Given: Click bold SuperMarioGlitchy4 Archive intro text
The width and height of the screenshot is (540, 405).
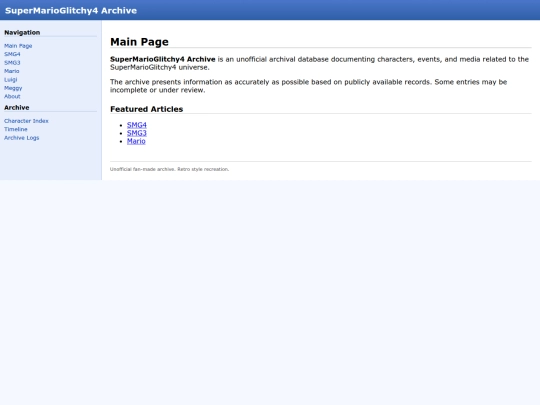Looking at the screenshot, I should coord(163,59).
